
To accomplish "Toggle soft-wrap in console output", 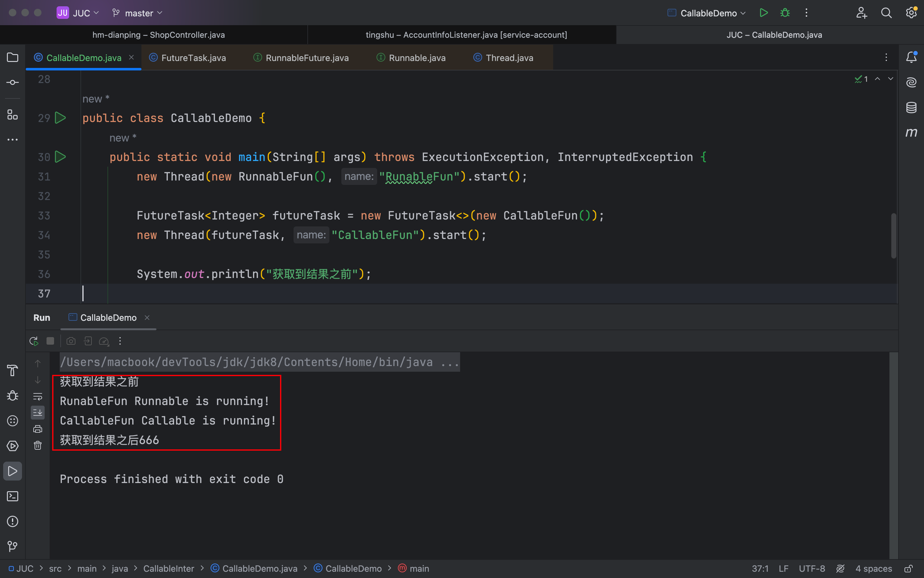I will pos(37,397).
